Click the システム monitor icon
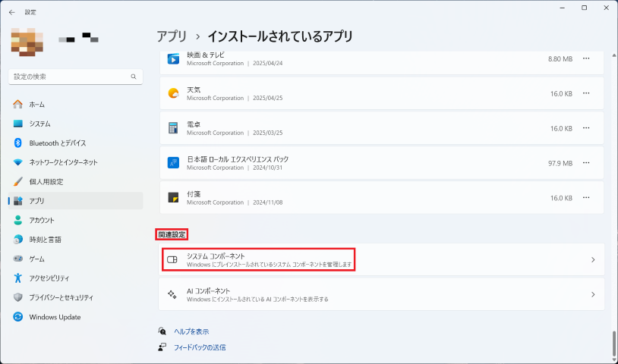The width and height of the screenshot is (618, 364). 17,124
